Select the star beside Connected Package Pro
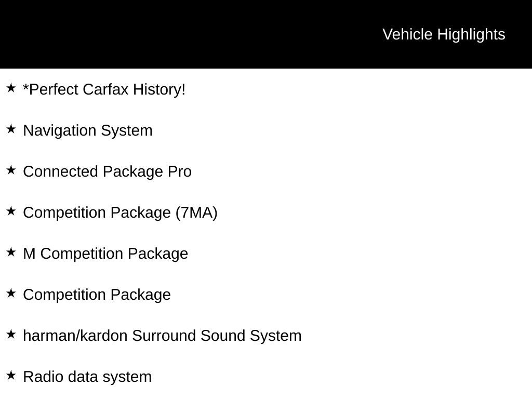 pyautogui.click(x=11, y=170)
